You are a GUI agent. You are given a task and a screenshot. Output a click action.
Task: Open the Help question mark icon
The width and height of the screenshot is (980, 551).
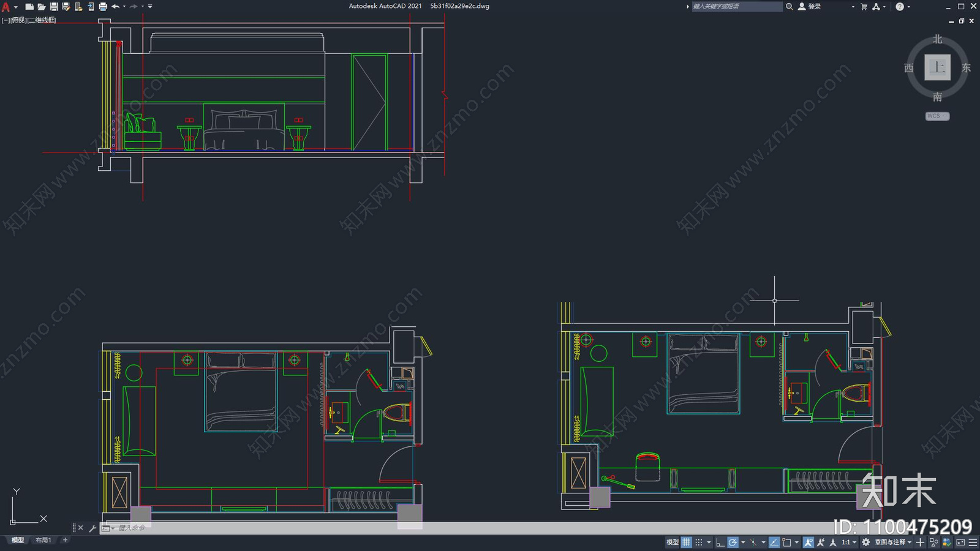(900, 7)
